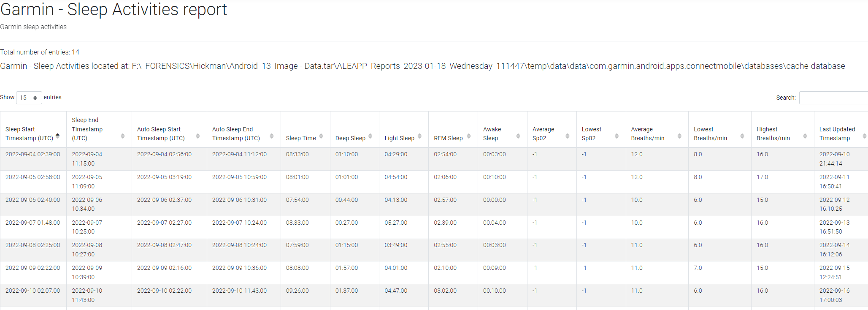This screenshot has width=868, height=310.
Task: Open the Show entries count dropdown
Action: (29, 98)
